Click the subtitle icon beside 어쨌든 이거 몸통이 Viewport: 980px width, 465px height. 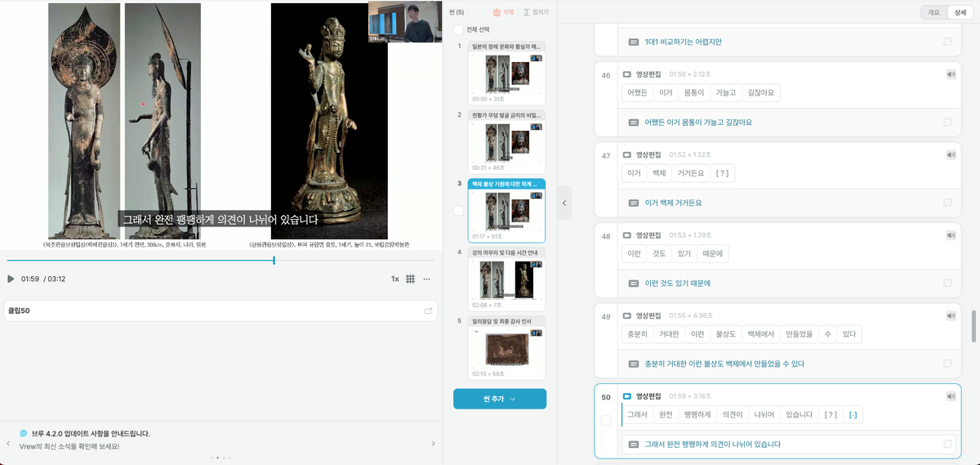633,122
